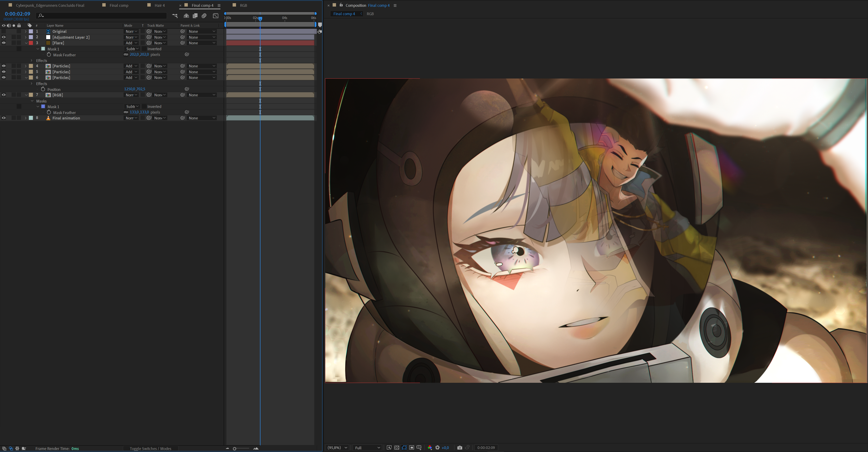The width and height of the screenshot is (868, 452).
Task: Open the composition mini-flowchart icon
Action: click(174, 15)
